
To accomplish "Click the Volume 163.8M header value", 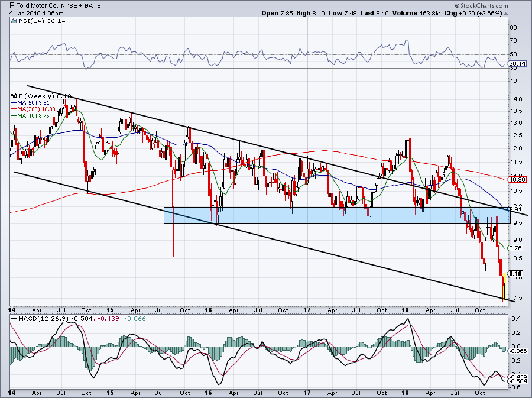I will point(416,13).
